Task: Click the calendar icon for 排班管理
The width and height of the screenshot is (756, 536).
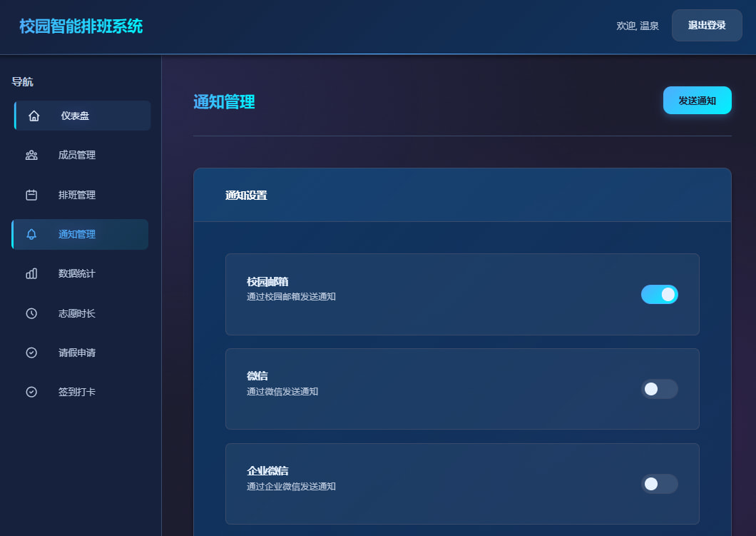Action: click(x=31, y=195)
